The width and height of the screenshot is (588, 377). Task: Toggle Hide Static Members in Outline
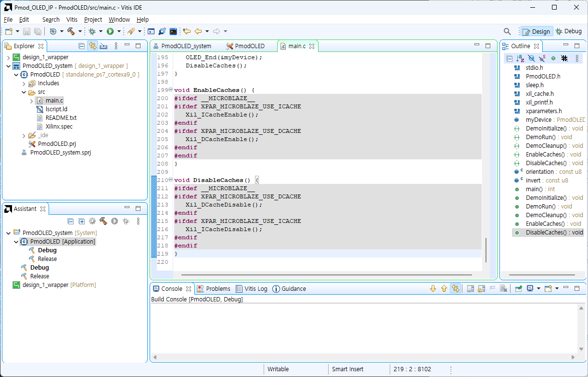click(542, 58)
